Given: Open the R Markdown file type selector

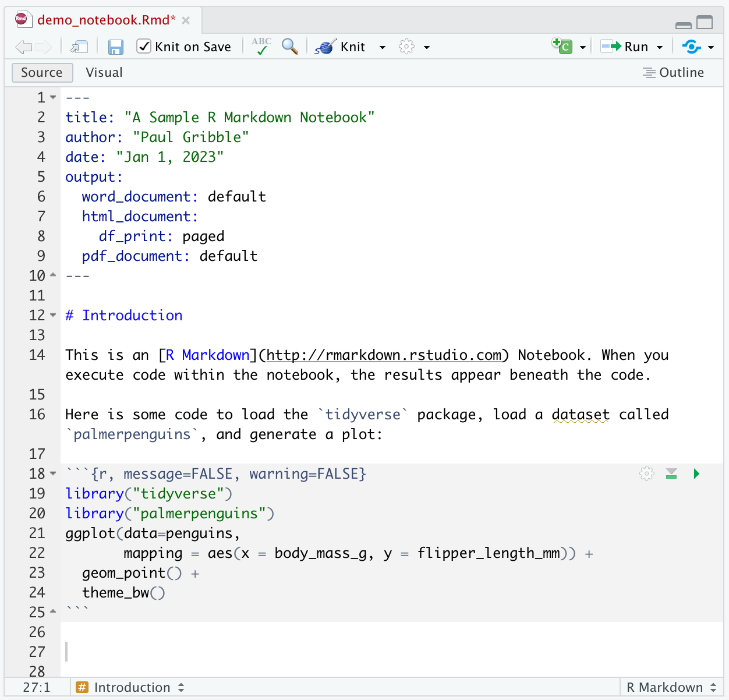Looking at the screenshot, I should 671,687.
